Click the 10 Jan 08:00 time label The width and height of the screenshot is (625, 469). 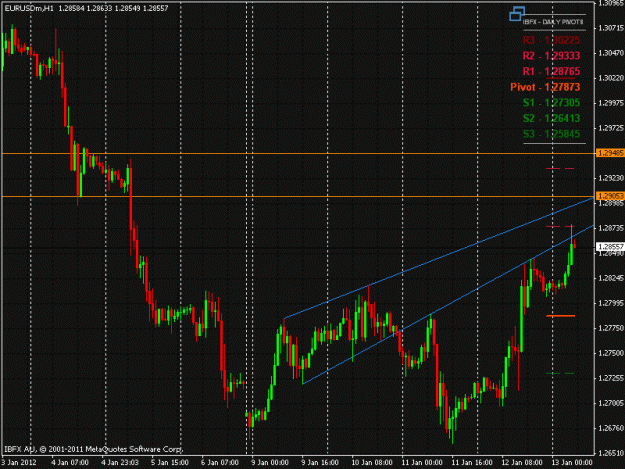coord(371,463)
